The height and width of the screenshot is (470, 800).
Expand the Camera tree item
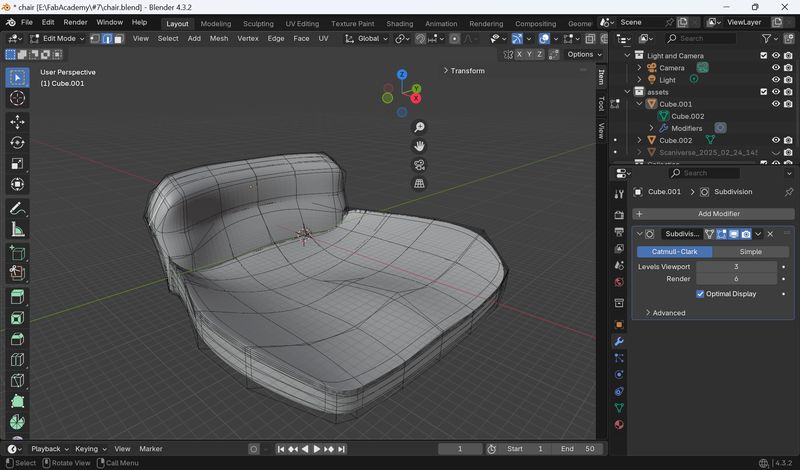(639, 67)
